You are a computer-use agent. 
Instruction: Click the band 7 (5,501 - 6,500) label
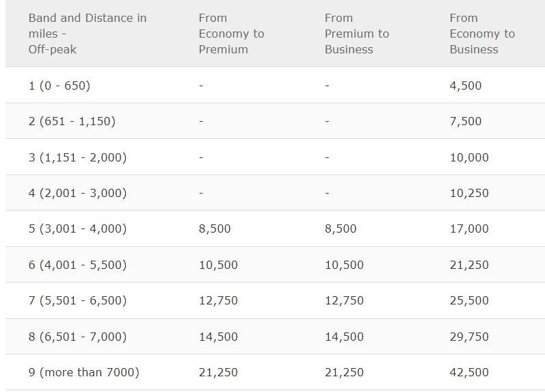coord(77,300)
